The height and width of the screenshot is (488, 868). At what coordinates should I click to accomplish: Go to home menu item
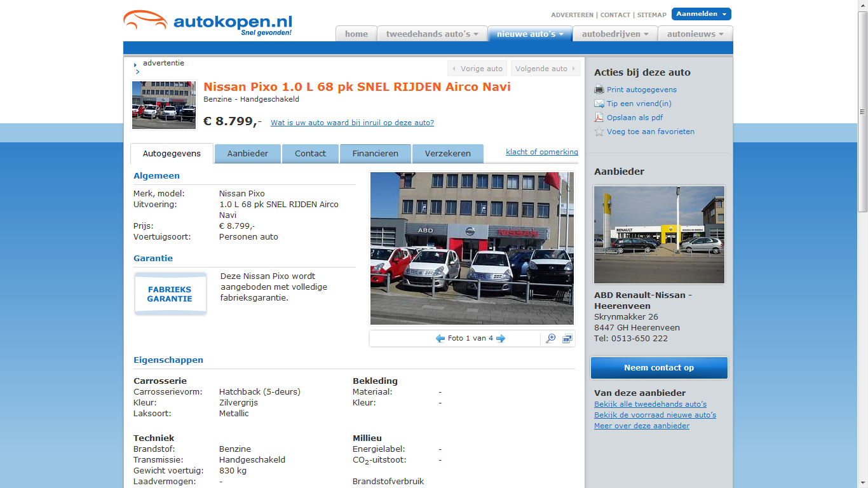[x=356, y=34]
